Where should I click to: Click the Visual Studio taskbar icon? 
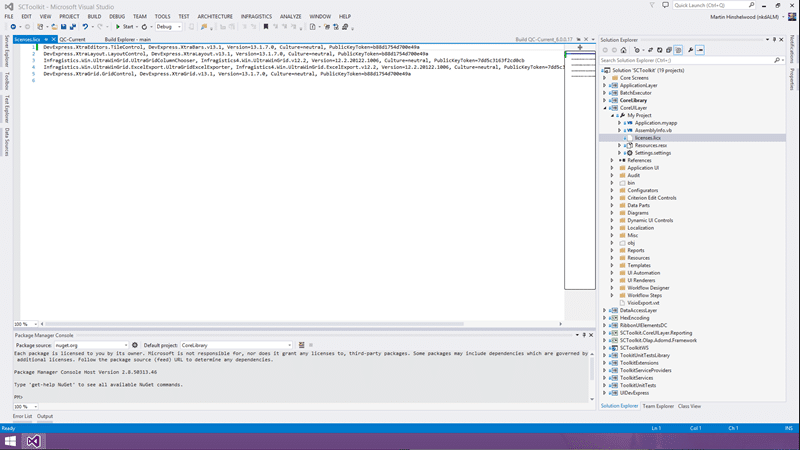[x=33, y=441]
